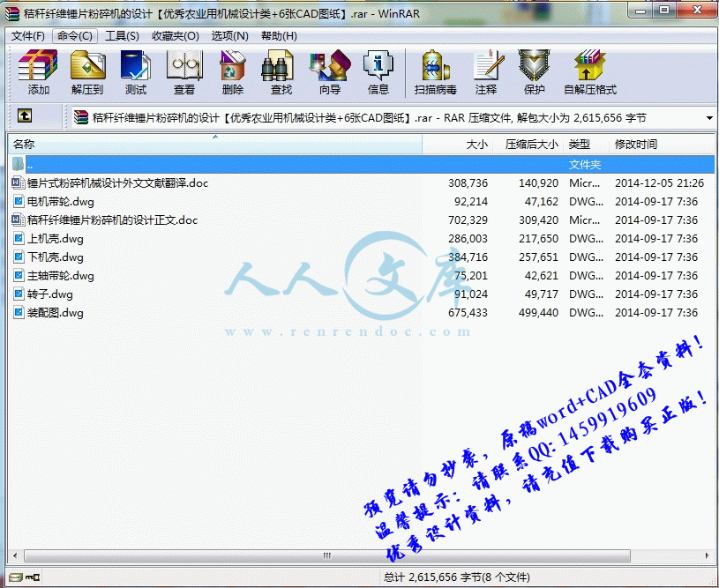This screenshot has width=719, height=588.
Task: Select file name 上机壳.dwg
Action: [x=55, y=239]
